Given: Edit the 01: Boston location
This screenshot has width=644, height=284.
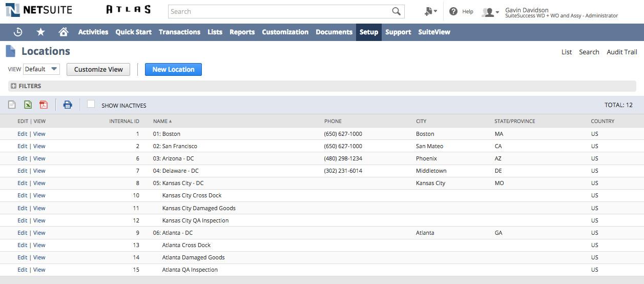Looking at the screenshot, I should [23, 134].
